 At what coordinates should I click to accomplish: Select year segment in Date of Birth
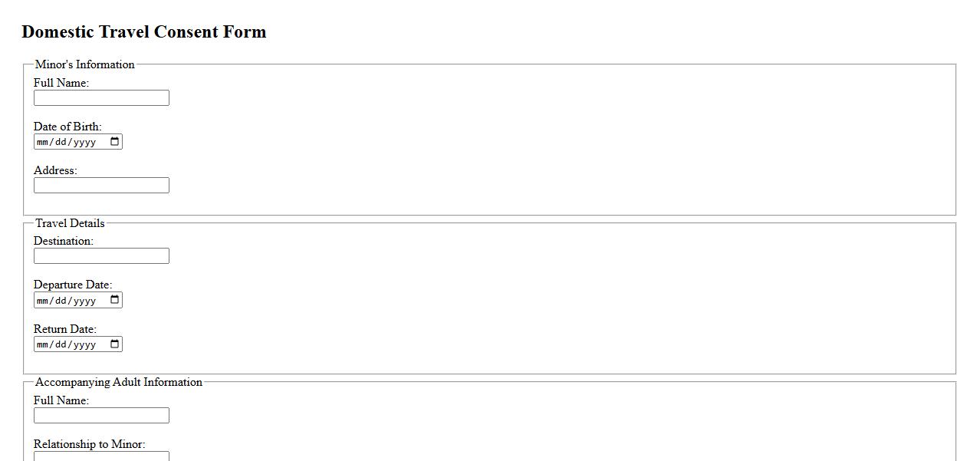click(84, 142)
